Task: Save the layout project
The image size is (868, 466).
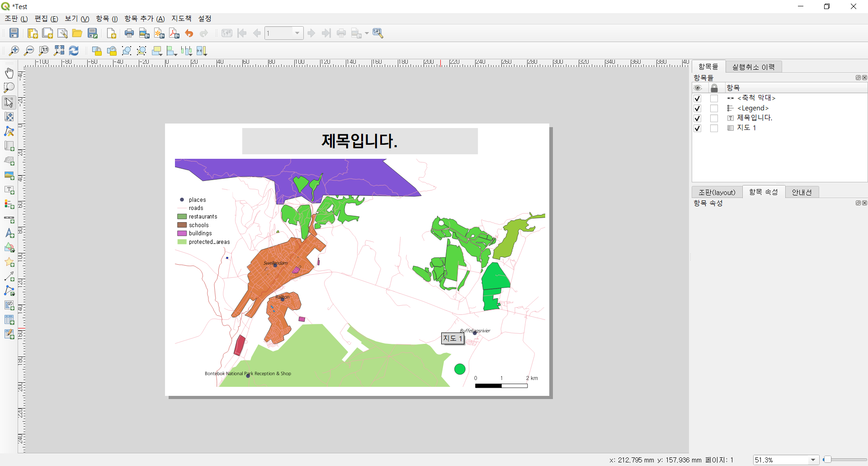Action: (14, 33)
